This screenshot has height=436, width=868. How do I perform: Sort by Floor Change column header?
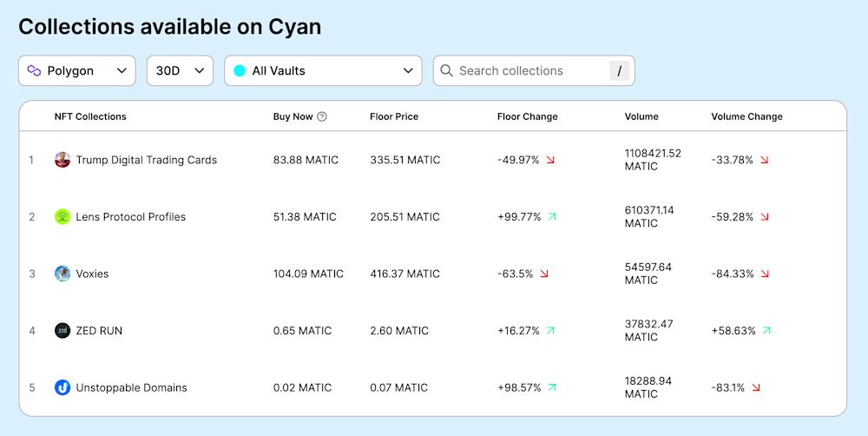528,116
